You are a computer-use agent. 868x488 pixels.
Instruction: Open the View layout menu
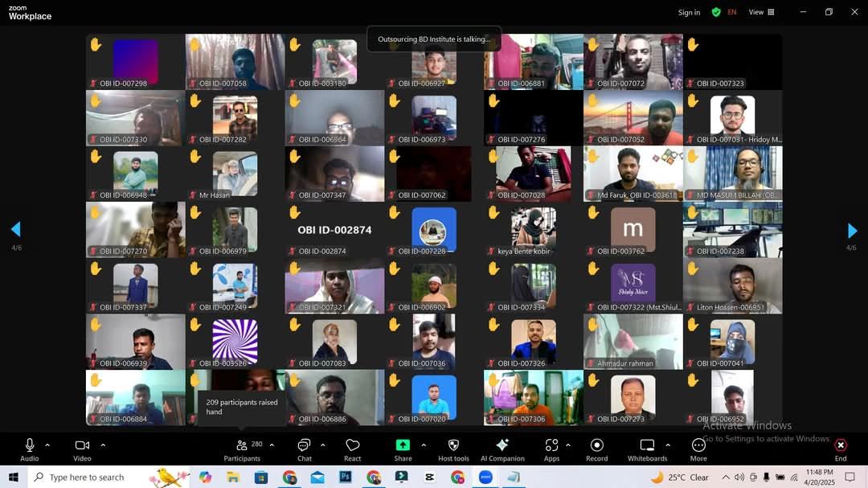pyautogui.click(x=761, y=12)
